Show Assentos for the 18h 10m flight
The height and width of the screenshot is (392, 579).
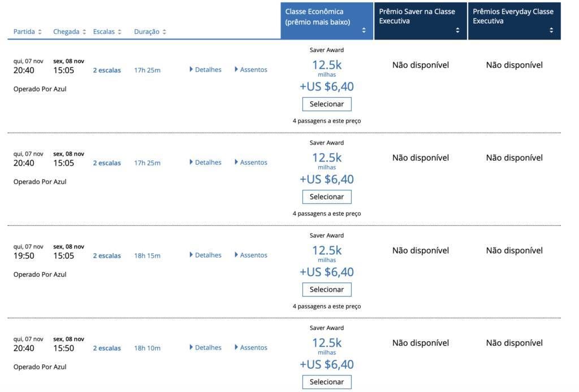250,347
